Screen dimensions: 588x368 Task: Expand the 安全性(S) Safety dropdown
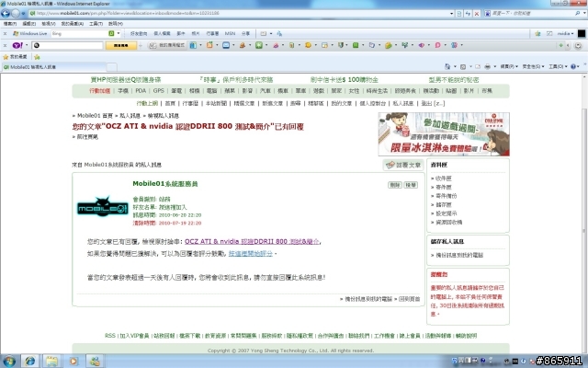tap(533, 66)
